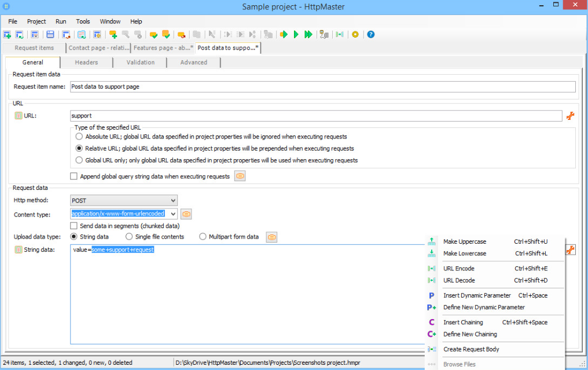Open the Http method POST dropdown
The height and width of the screenshot is (370, 588).
coord(124,200)
